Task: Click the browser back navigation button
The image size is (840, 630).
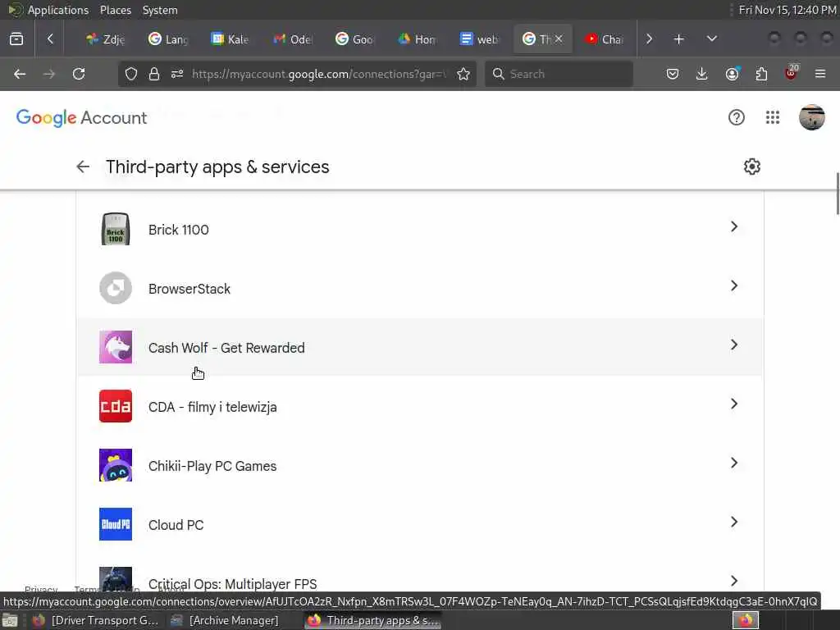Action: pyautogui.click(x=20, y=74)
